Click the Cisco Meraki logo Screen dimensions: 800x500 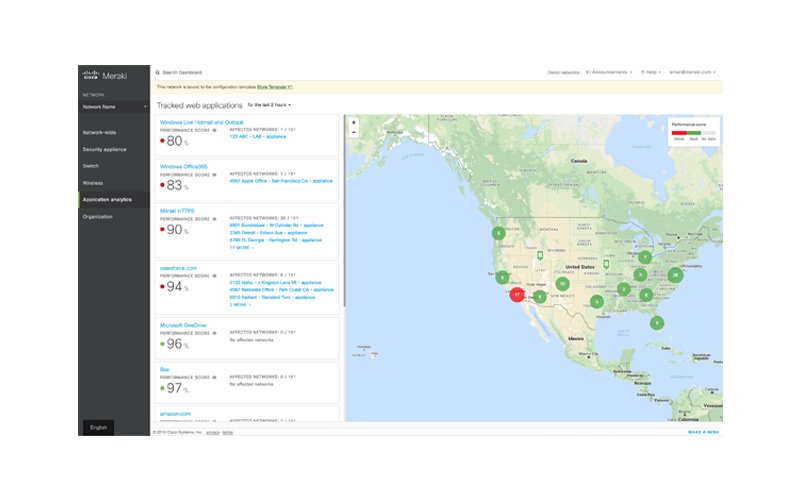click(105, 76)
